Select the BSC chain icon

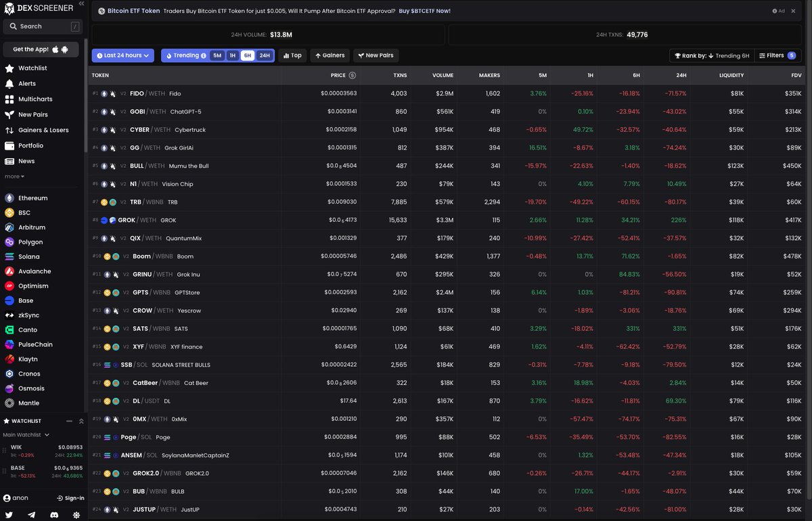click(9, 212)
